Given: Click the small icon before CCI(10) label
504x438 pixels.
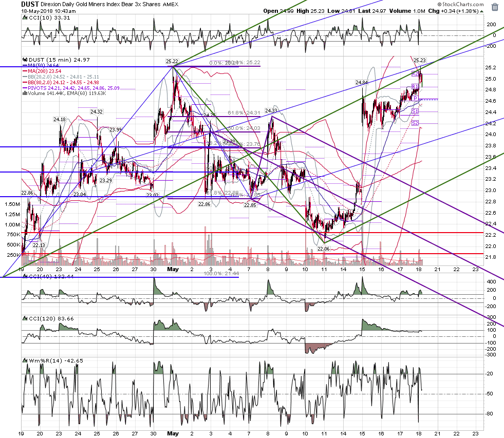Looking at the screenshot, I should pyautogui.click(x=25, y=17).
